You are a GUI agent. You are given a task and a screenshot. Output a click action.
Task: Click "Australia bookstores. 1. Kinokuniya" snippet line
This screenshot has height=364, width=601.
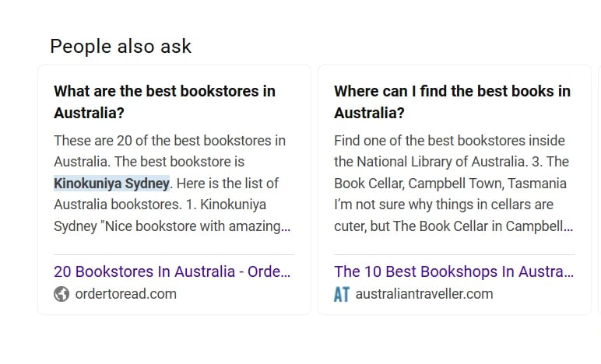point(160,205)
